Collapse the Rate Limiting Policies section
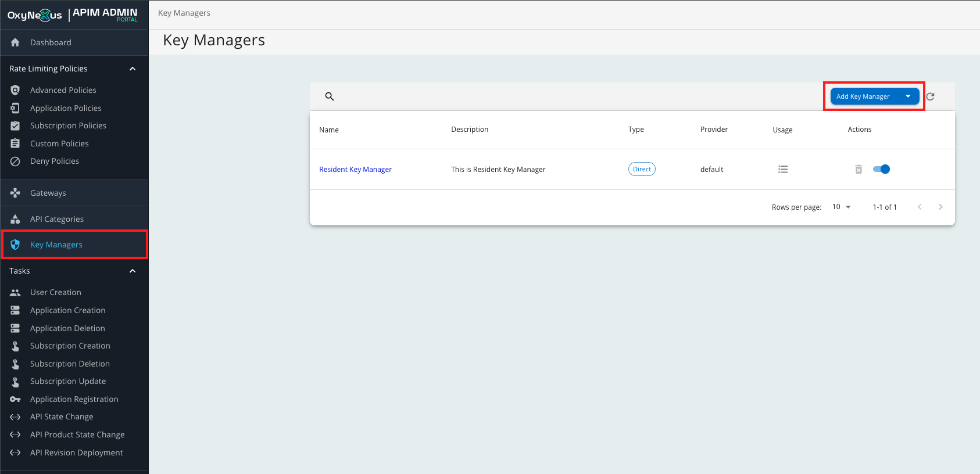 coord(133,69)
